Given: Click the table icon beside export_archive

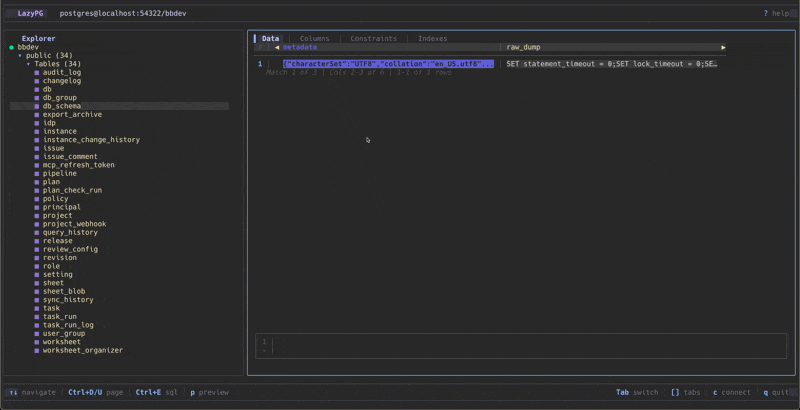Looking at the screenshot, I should 38,114.
